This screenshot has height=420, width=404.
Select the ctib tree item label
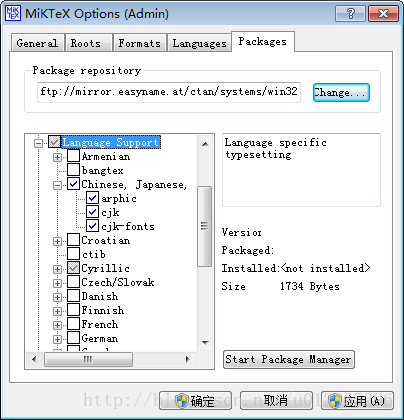point(93,255)
